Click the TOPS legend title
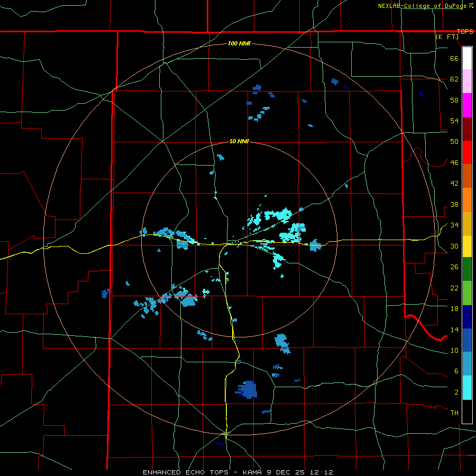 point(465,31)
